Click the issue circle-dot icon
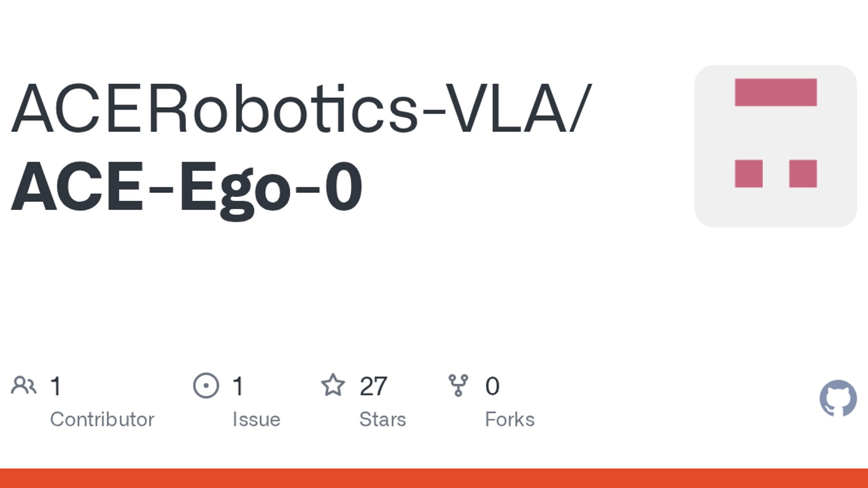Viewport: 868px width, 488px height. 206,385
